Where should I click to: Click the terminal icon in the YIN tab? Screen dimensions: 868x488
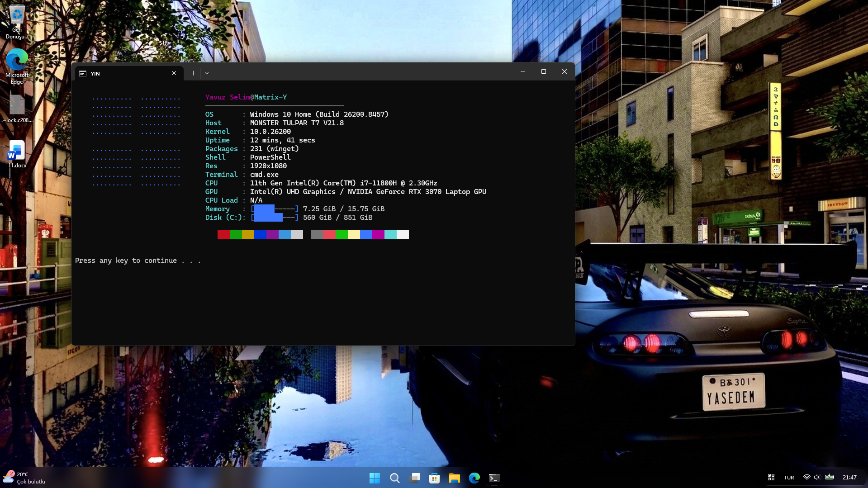pos(83,73)
